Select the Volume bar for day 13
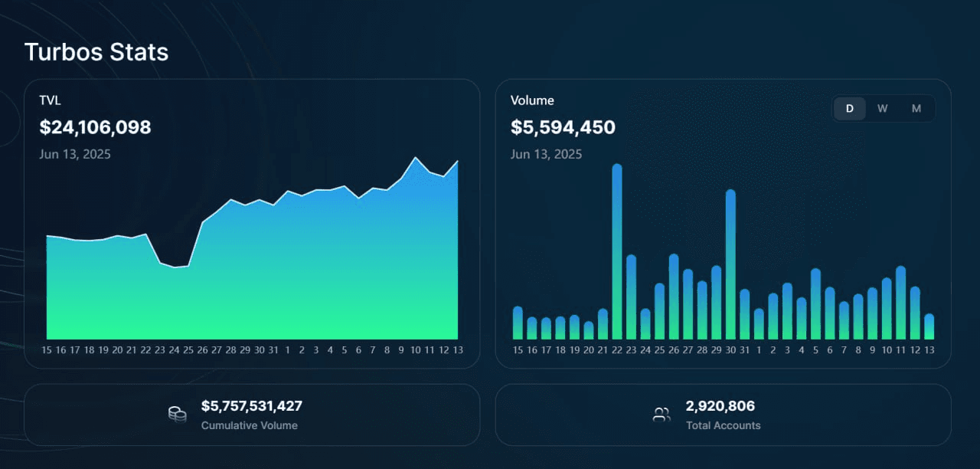This screenshot has height=469, width=980. click(929, 326)
